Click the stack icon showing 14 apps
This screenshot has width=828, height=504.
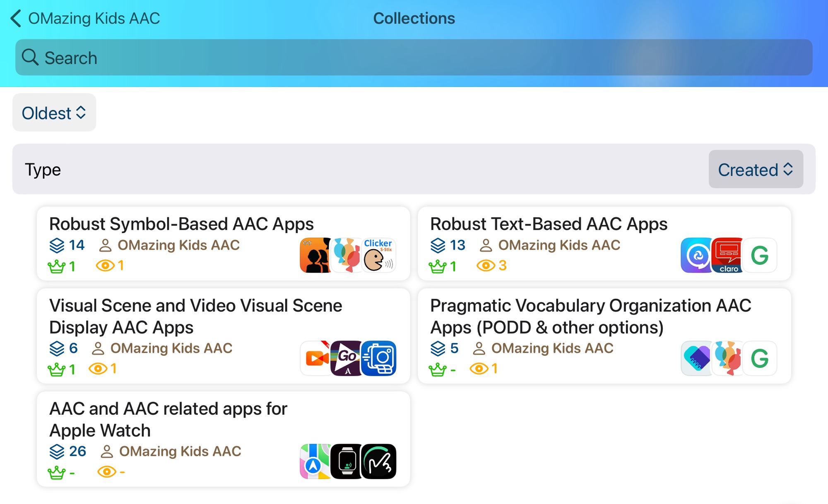(x=57, y=245)
